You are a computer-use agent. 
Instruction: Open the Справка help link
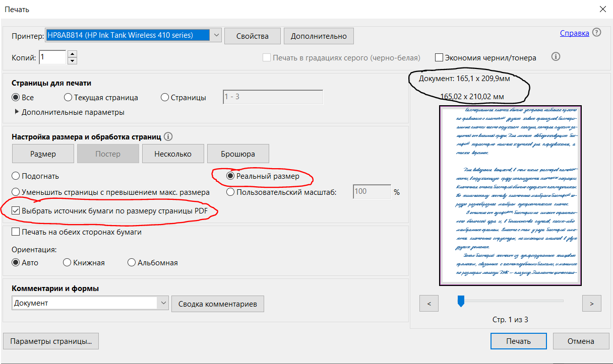[x=574, y=33]
